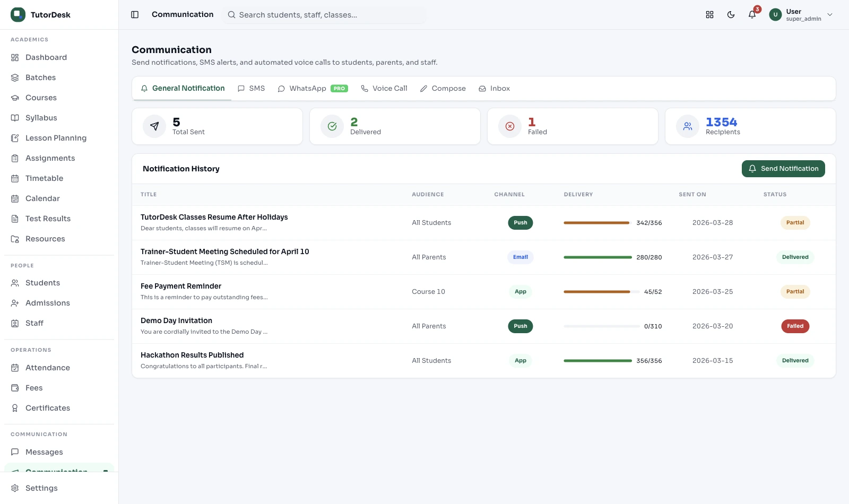
Task: Click the Send Notification button
Action: [x=783, y=169]
